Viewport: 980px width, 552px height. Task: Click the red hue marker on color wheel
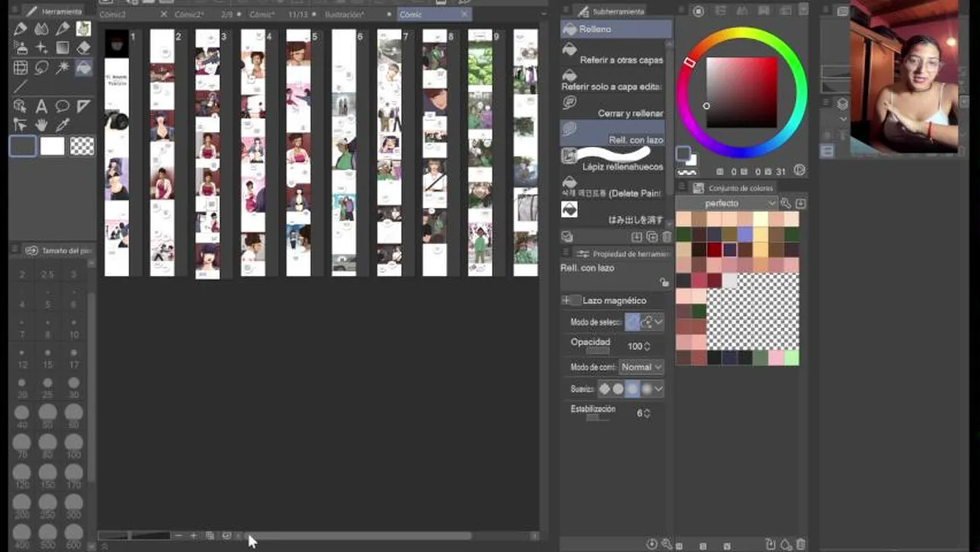tap(689, 62)
